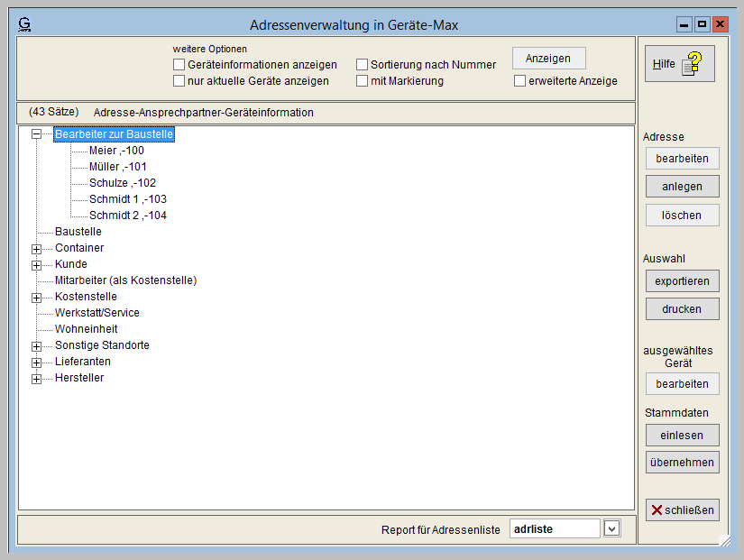Click the adrliste report input field
This screenshot has height=560, width=744.
coord(554,528)
